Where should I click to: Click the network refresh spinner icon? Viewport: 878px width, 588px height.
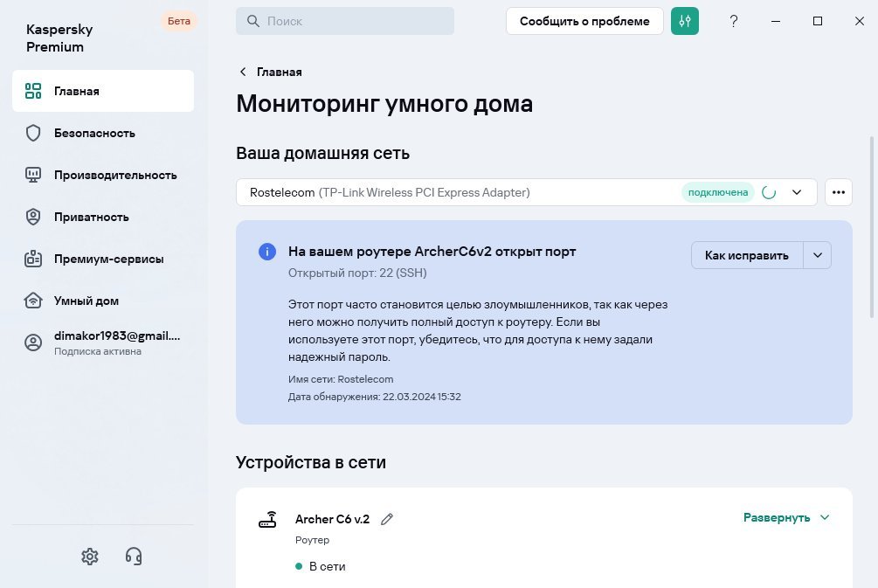pyautogui.click(x=769, y=192)
